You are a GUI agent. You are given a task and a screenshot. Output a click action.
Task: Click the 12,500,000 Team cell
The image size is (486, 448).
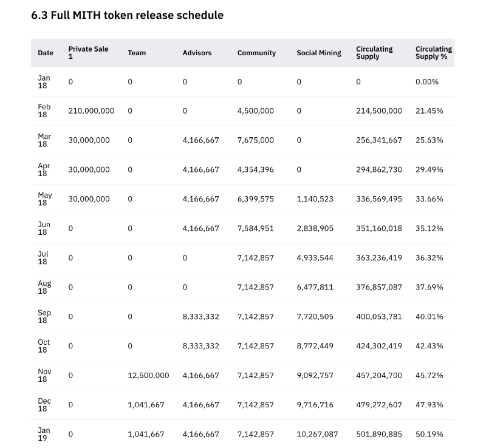148,376
